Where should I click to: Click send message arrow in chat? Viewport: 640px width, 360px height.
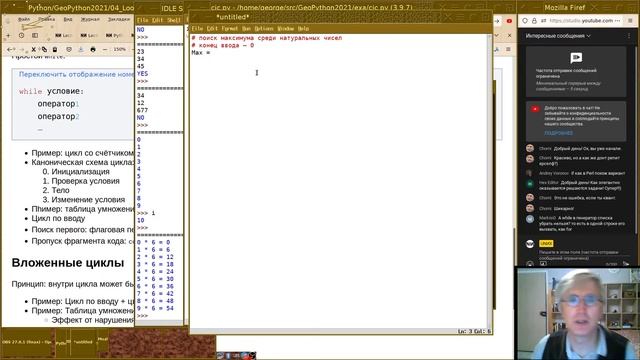(x=626, y=264)
